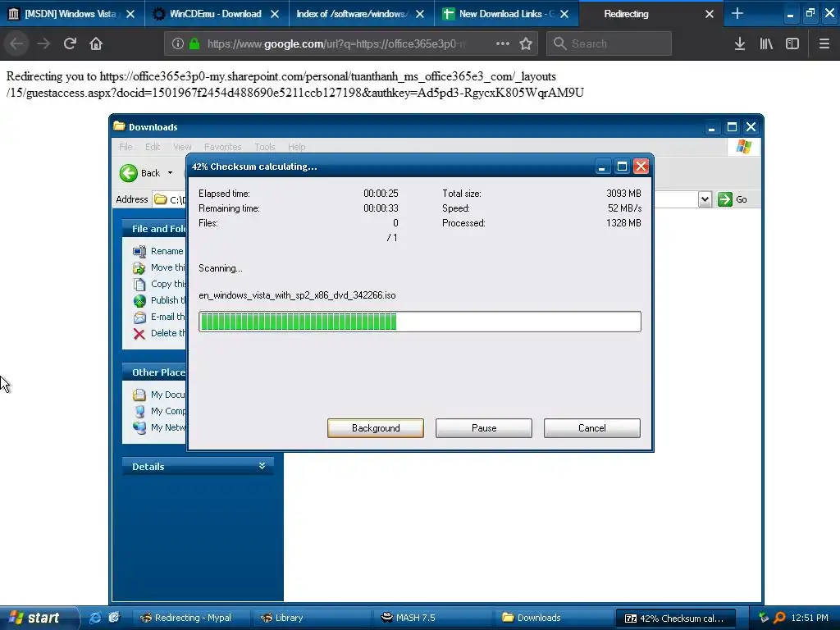Click Rename this file task icon
Image resolution: width=840 pixels, height=630 pixels.
[x=139, y=251]
